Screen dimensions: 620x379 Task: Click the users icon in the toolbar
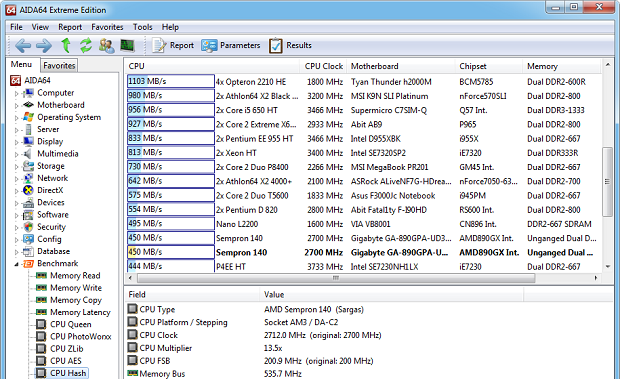(x=106, y=45)
